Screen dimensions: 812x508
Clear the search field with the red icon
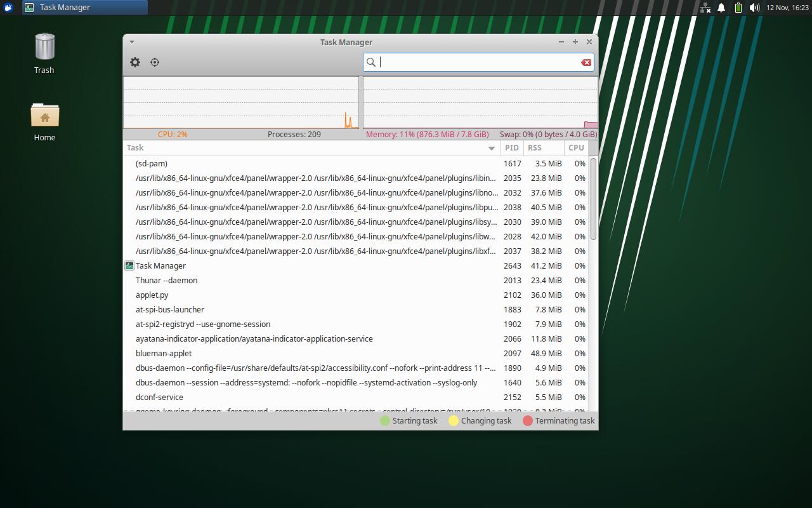pyautogui.click(x=586, y=62)
